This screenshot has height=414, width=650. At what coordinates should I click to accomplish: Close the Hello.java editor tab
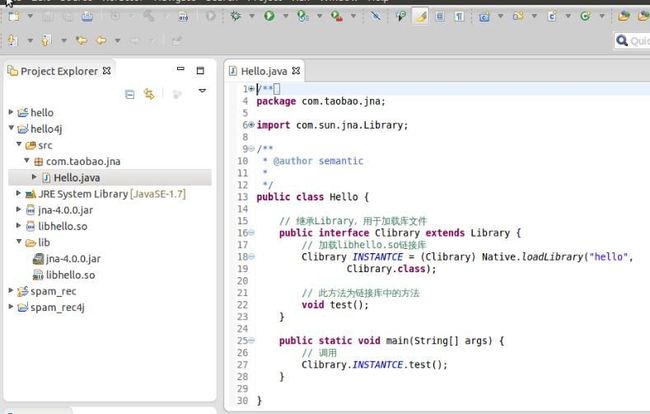[296, 71]
